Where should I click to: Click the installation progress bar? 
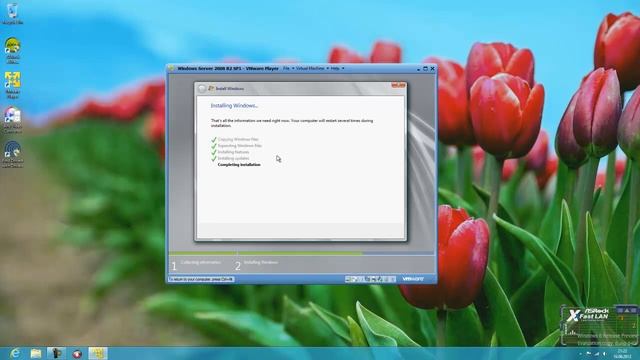click(x=302, y=254)
